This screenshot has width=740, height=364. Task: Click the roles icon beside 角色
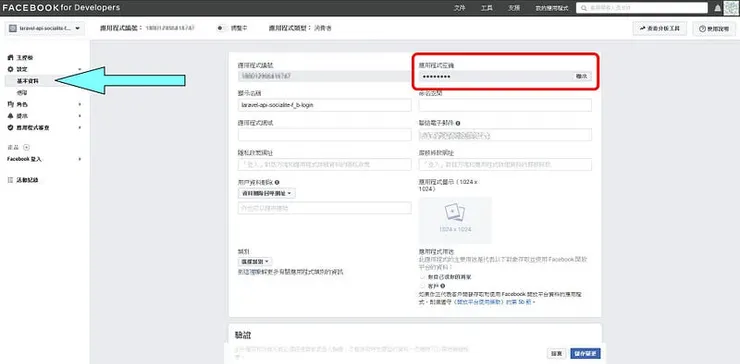pyautogui.click(x=10, y=104)
